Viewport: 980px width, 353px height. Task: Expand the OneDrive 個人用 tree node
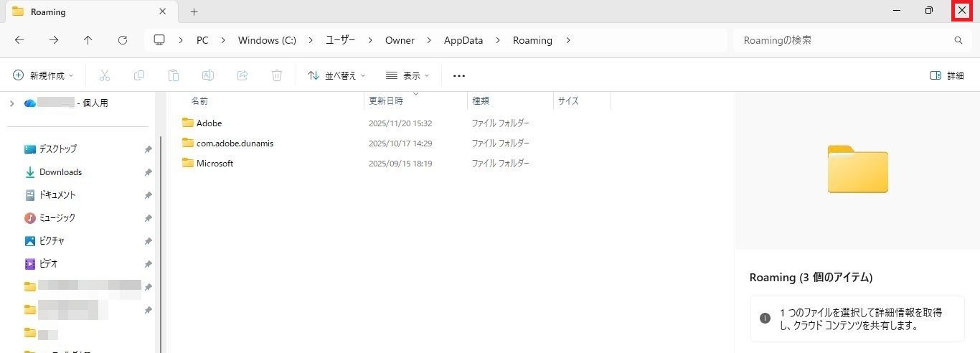click(x=11, y=103)
